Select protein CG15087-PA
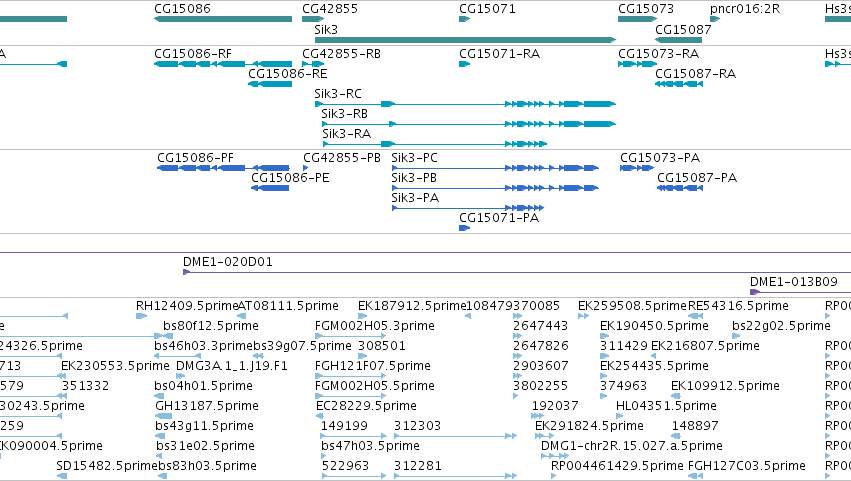 click(697, 178)
